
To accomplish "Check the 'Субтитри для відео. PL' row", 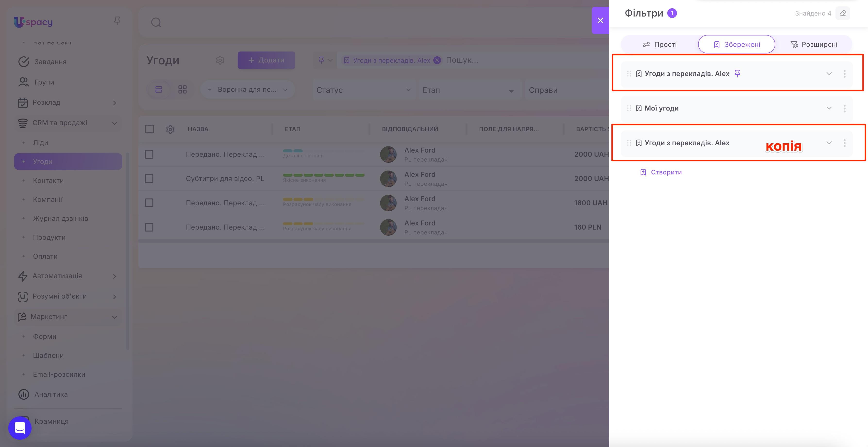I will point(149,179).
